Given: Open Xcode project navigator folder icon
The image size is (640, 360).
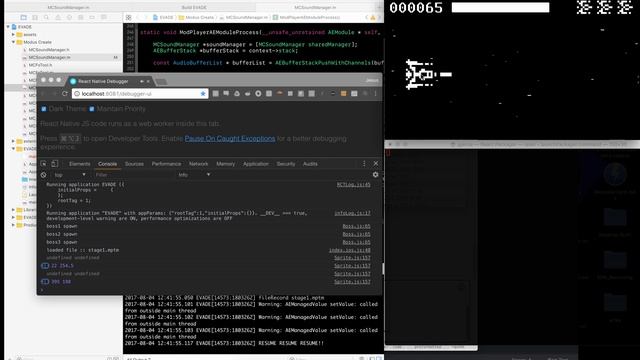Looking at the screenshot, I should [24, 18].
